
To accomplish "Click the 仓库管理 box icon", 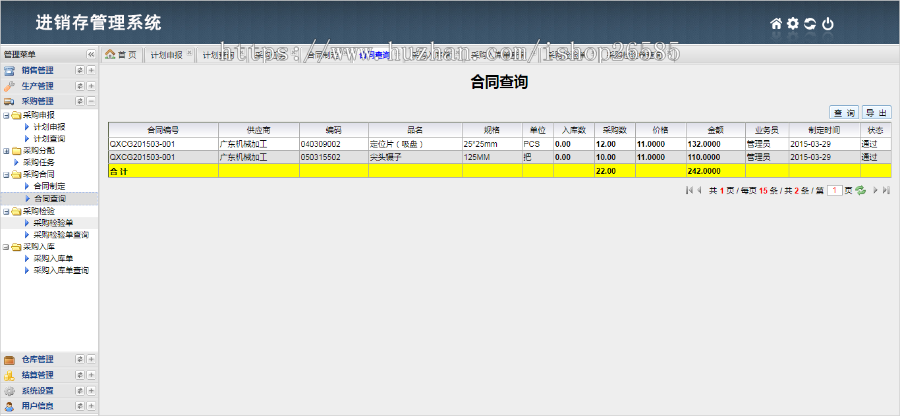I will [x=9, y=360].
